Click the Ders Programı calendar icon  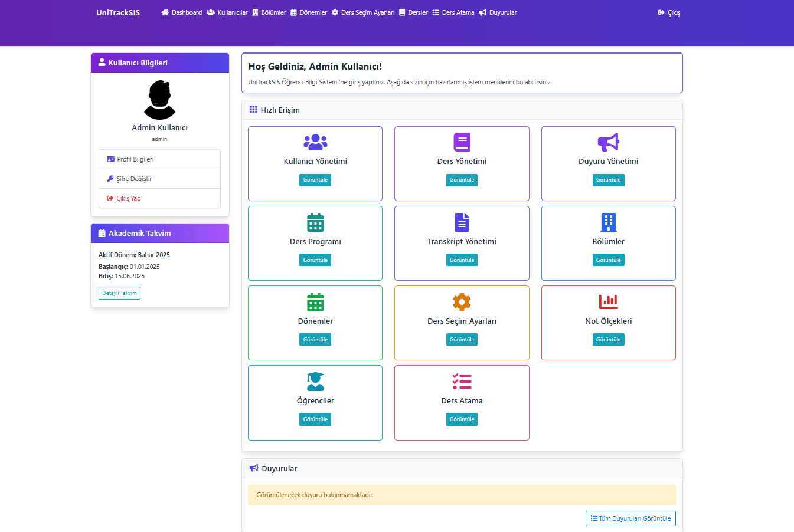[x=315, y=222]
